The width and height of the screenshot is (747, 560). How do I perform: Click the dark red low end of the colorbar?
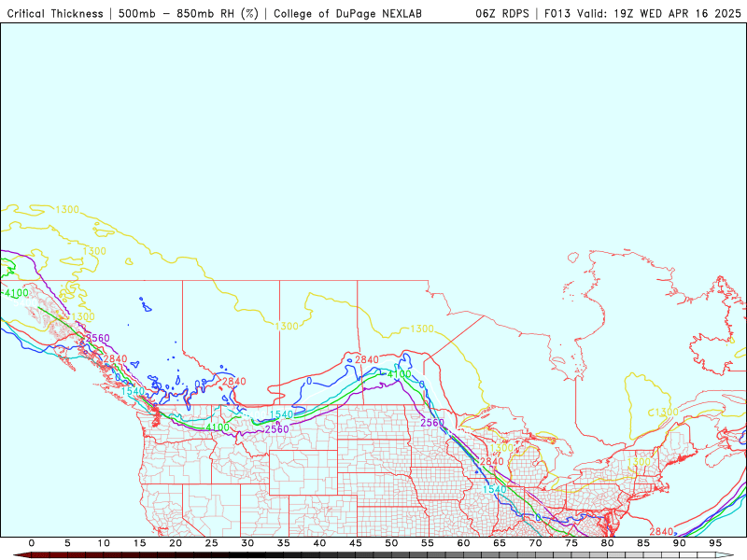tap(21, 555)
